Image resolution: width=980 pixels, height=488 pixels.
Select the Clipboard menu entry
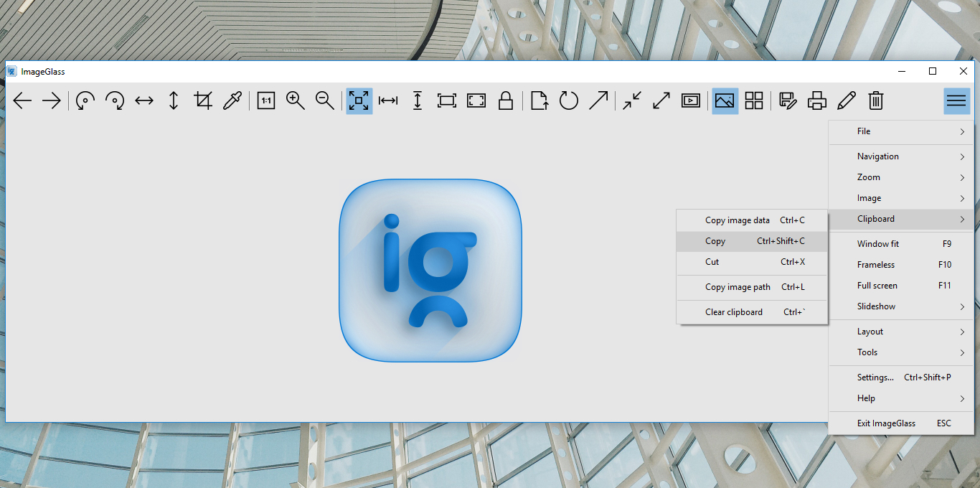coord(901,219)
